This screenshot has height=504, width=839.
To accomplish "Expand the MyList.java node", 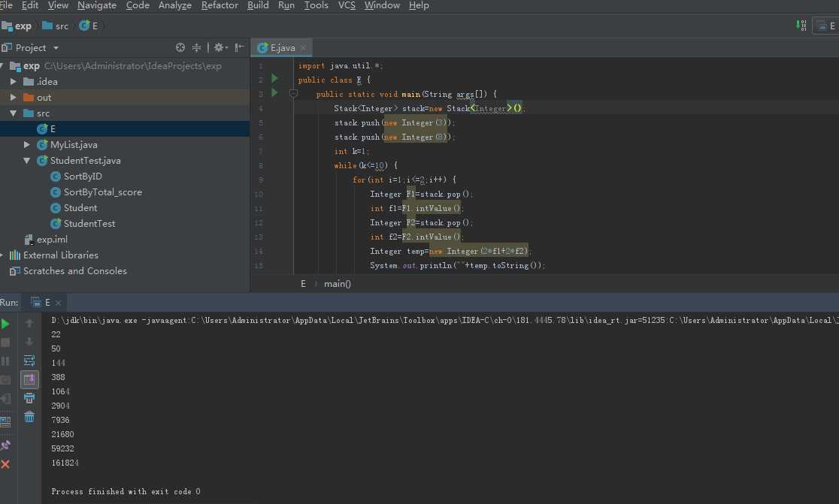I will pos(27,144).
